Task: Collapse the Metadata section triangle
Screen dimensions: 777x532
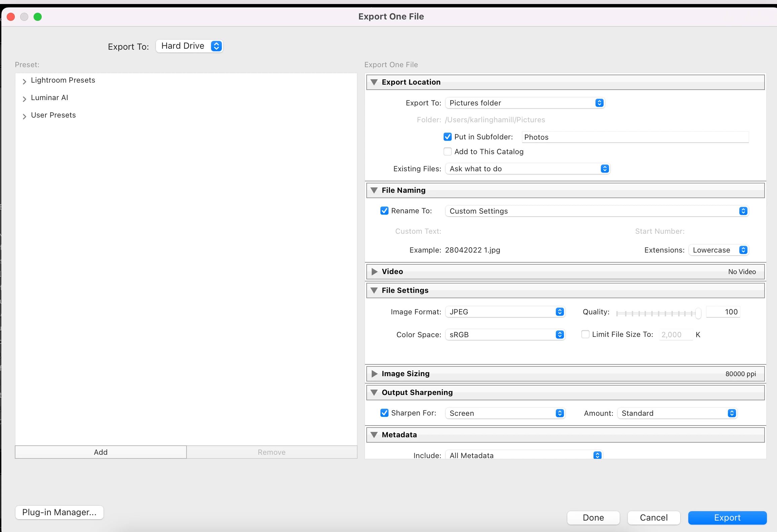Action: [x=374, y=435]
